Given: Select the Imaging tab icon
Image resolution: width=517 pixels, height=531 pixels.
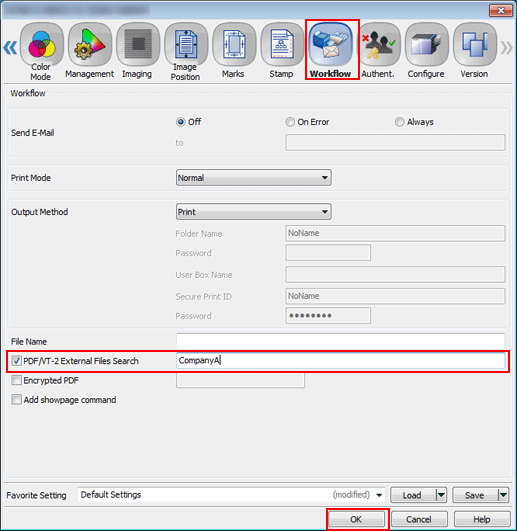Looking at the screenshot, I should [138, 45].
